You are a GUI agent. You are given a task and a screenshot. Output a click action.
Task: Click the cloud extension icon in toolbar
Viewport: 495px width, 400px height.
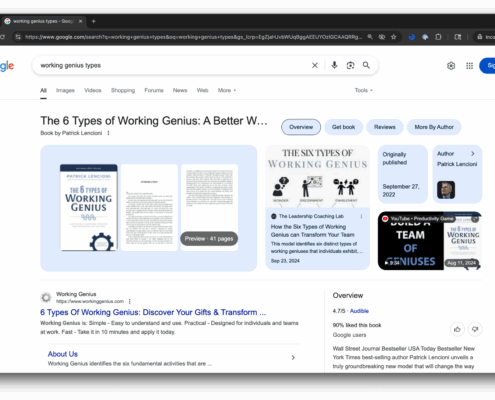tap(425, 37)
